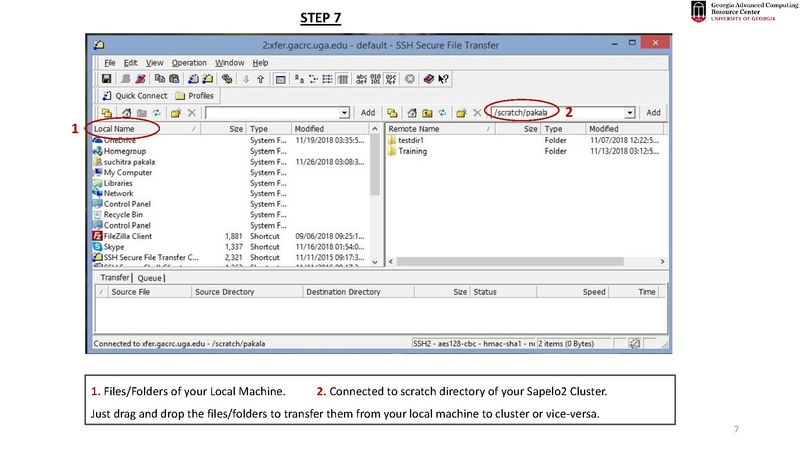Click the remote pane horizontal scrollbar
This screenshot has height=450, width=800.
pyautogui.click(x=510, y=261)
